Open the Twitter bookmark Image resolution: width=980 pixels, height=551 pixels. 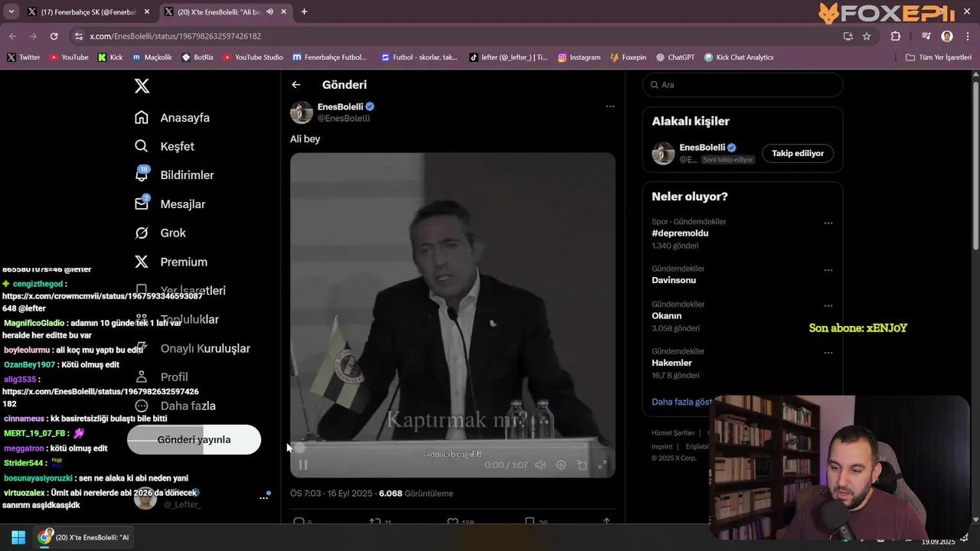tap(23, 57)
